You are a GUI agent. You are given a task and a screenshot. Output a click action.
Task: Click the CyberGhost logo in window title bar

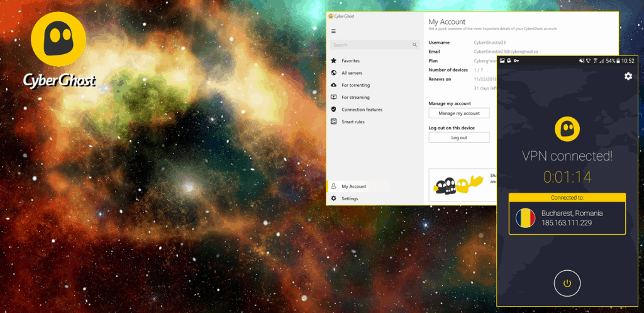(x=341, y=16)
